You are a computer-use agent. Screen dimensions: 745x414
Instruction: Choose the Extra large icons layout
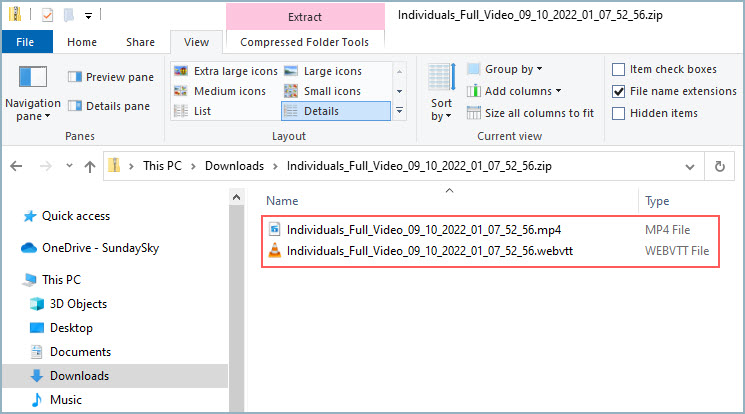(x=226, y=71)
